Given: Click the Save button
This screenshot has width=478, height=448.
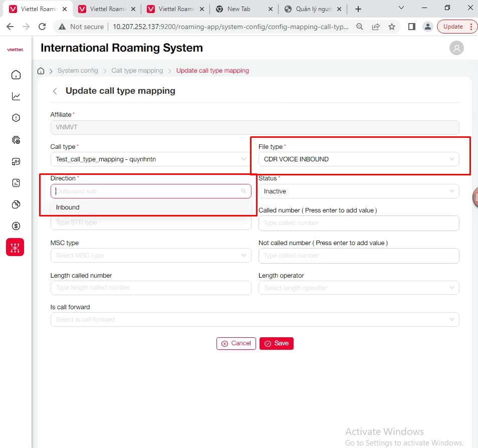Looking at the screenshot, I should point(277,343).
